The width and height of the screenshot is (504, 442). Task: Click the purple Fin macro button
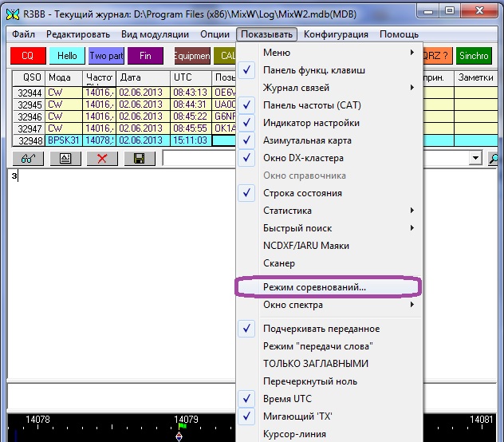click(x=145, y=56)
